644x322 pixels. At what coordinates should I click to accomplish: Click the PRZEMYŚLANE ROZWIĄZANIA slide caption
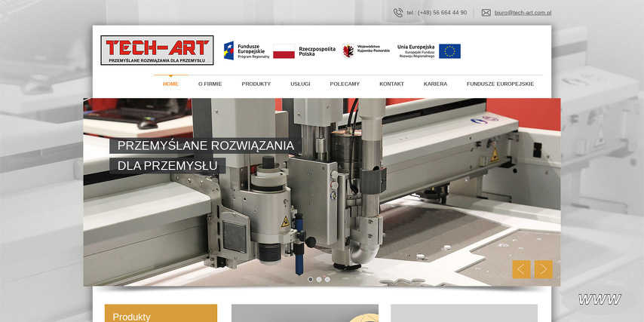tap(205, 146)
